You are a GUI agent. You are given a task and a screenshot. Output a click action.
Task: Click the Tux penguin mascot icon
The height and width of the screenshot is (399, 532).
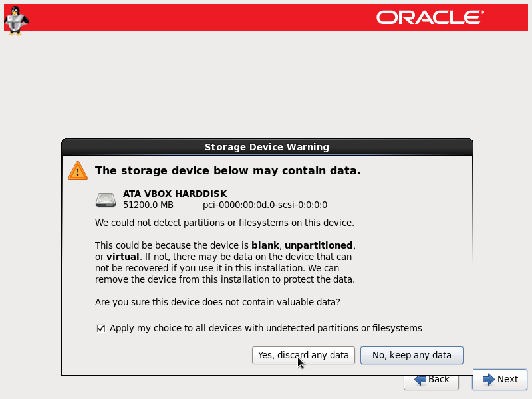[x=16, y=21]
